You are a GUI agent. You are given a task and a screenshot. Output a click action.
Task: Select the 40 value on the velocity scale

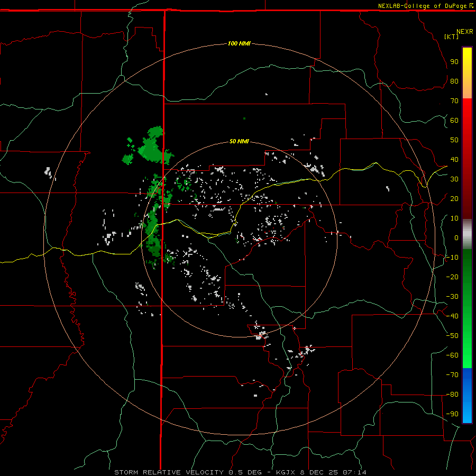454,159
